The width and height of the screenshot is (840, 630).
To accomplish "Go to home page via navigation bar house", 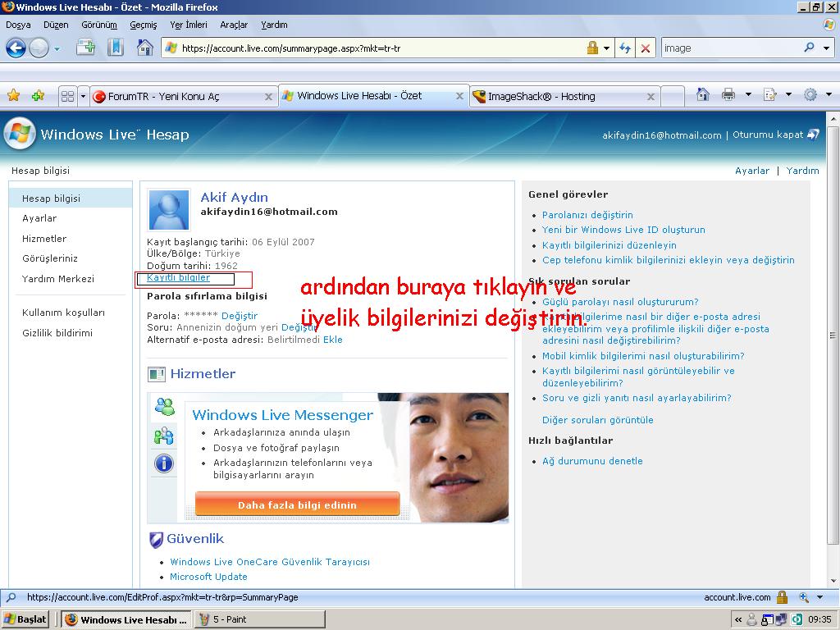I will coord(144,48).
